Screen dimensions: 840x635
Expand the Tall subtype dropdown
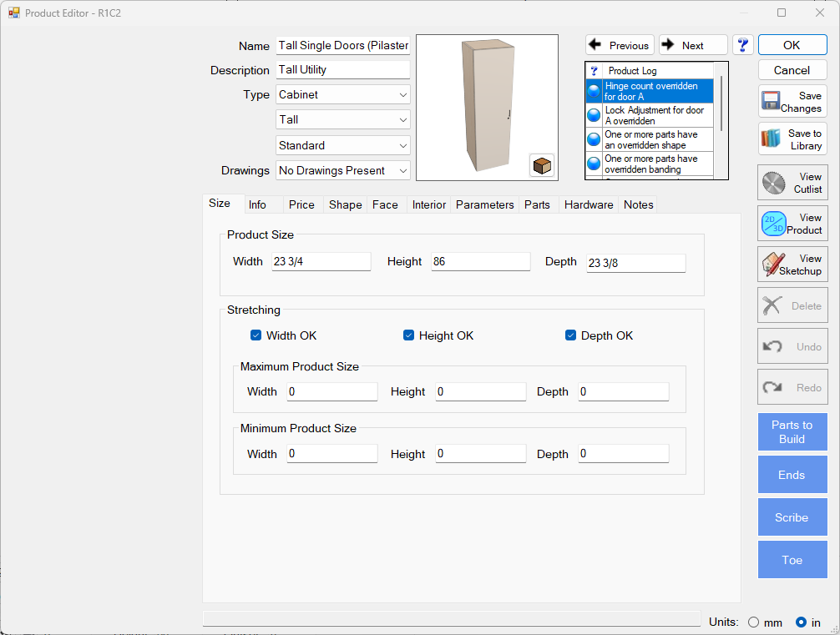point(343,120)
